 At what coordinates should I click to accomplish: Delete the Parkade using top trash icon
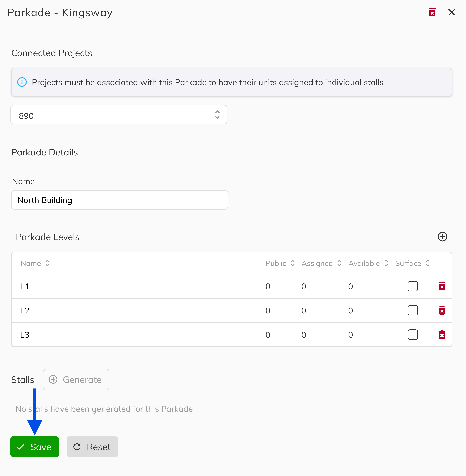point(432,12)
